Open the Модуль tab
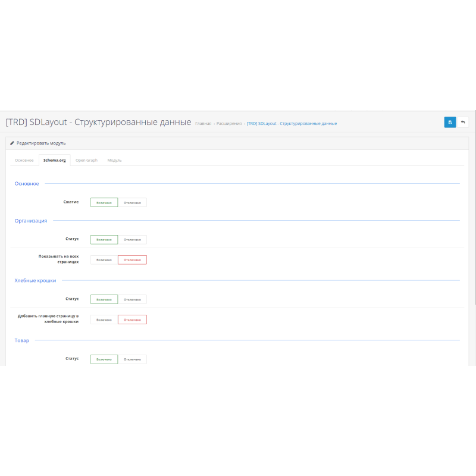Image resolution: width=476 pixels, height=476 pixels. [114, 160]
